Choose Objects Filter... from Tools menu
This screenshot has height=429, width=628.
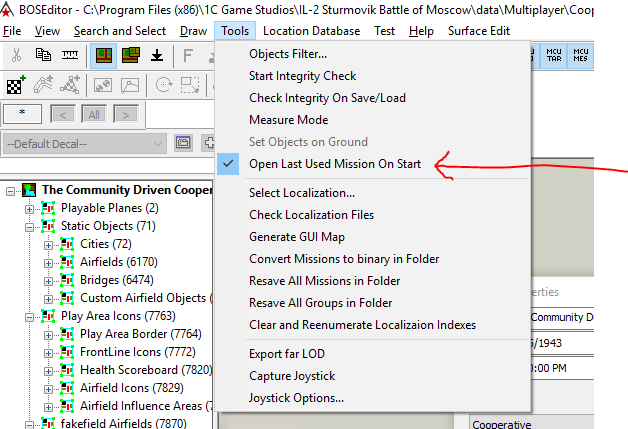[288, 54]
